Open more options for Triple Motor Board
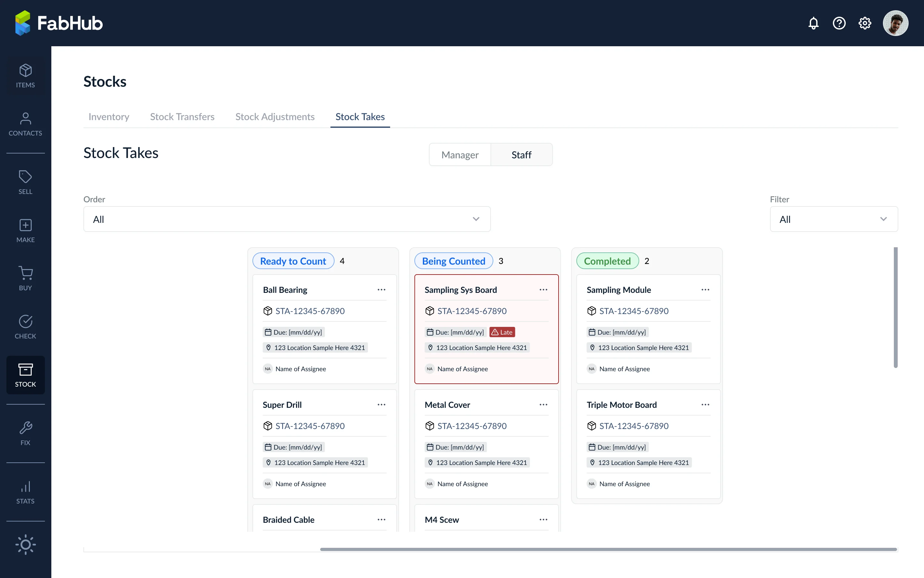This screenshot has width=924, height=578. [705, 405]
